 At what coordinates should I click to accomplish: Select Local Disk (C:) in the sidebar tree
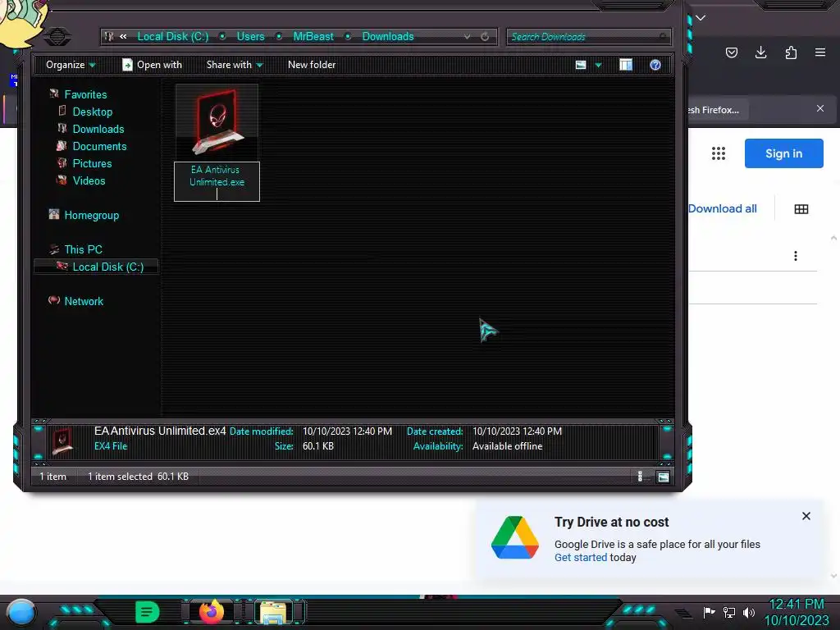tap(96, 267)
